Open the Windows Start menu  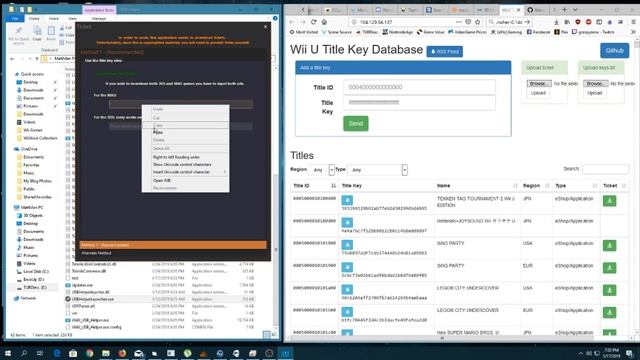pyautogui.click(x=8, y=353)
